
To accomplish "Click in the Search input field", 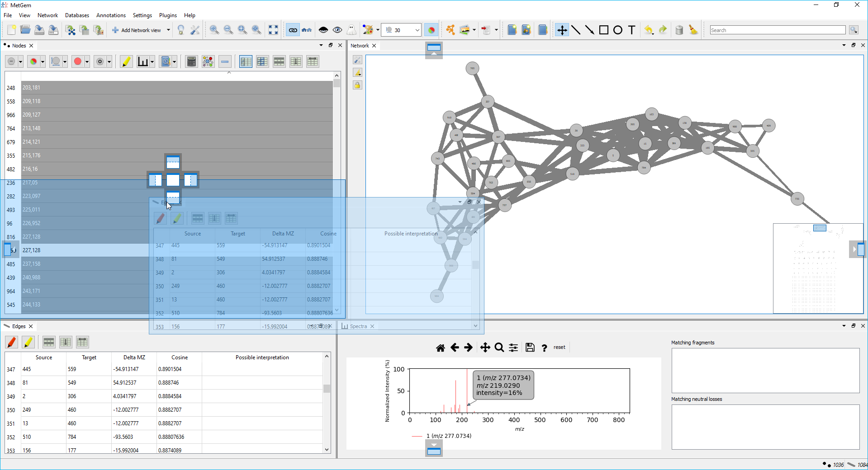I will [777, 30].
